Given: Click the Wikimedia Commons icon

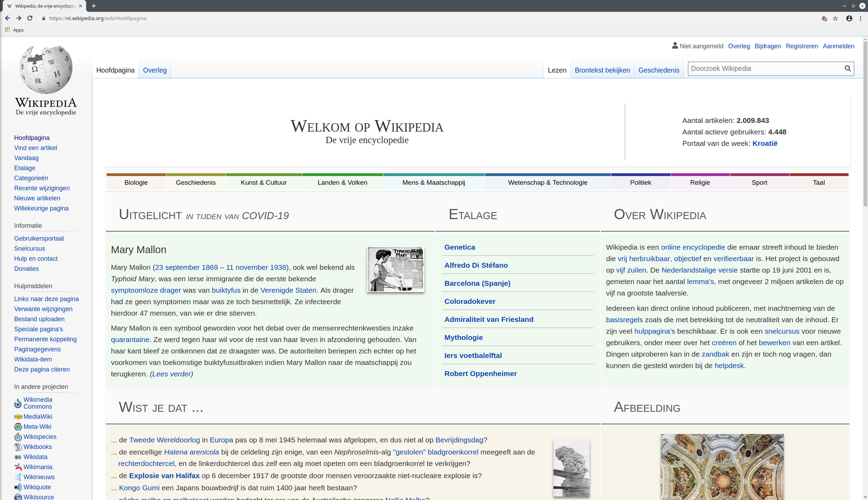Looking at the screenshot, I should pos(18,403).
